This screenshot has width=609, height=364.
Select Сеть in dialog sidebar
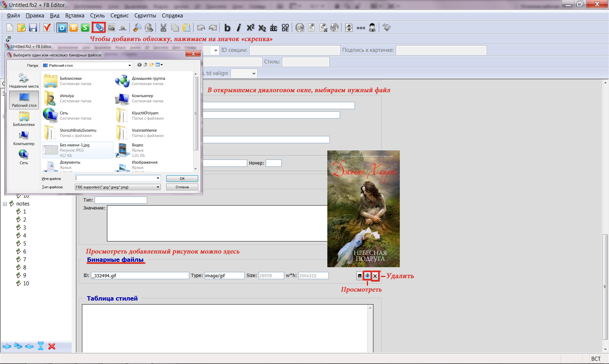[x=24, y=157]
